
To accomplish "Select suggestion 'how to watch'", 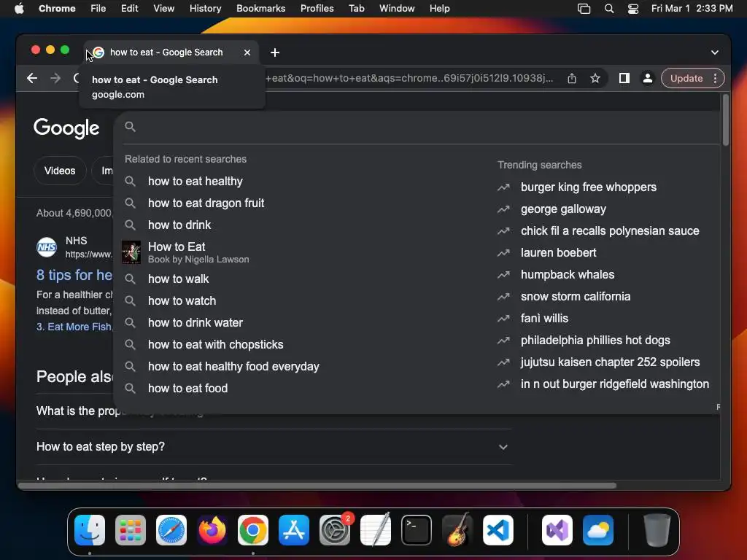I will tap(182, 300).
